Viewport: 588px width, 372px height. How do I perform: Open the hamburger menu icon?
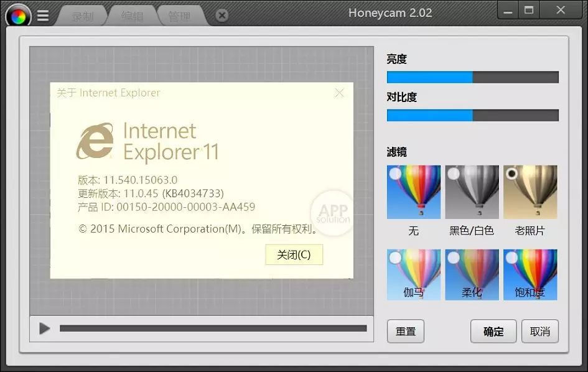pyautogui.click(x=43, y=16)
